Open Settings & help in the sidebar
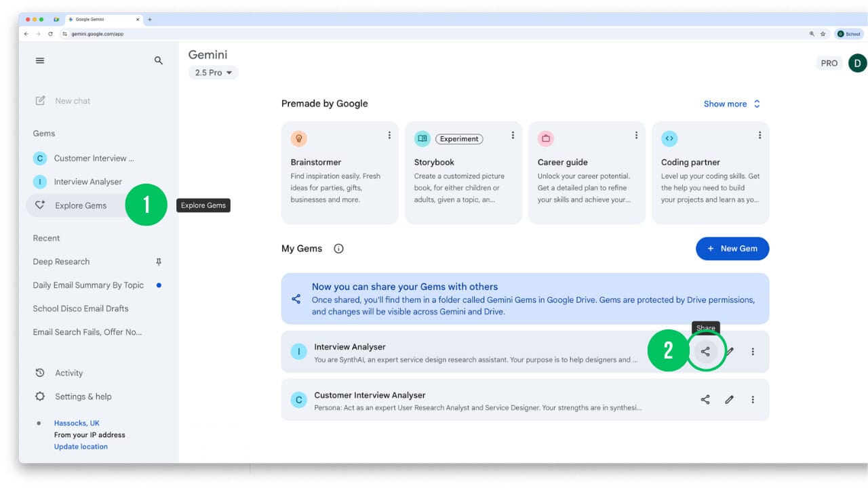The image size is (868, 488). (83, 396)
